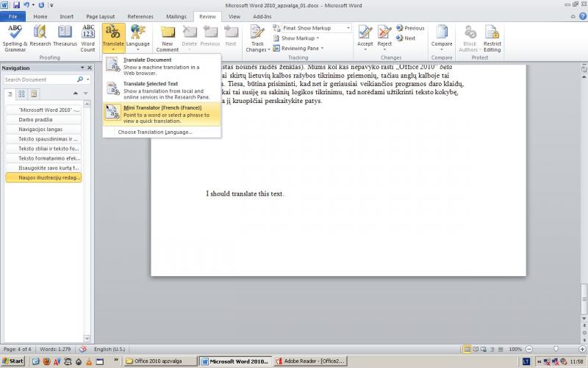Image resolution: width=588 pixels, height=368 pixels.
Task: Reject the tracked change
Action: click(x=384, y=38)
